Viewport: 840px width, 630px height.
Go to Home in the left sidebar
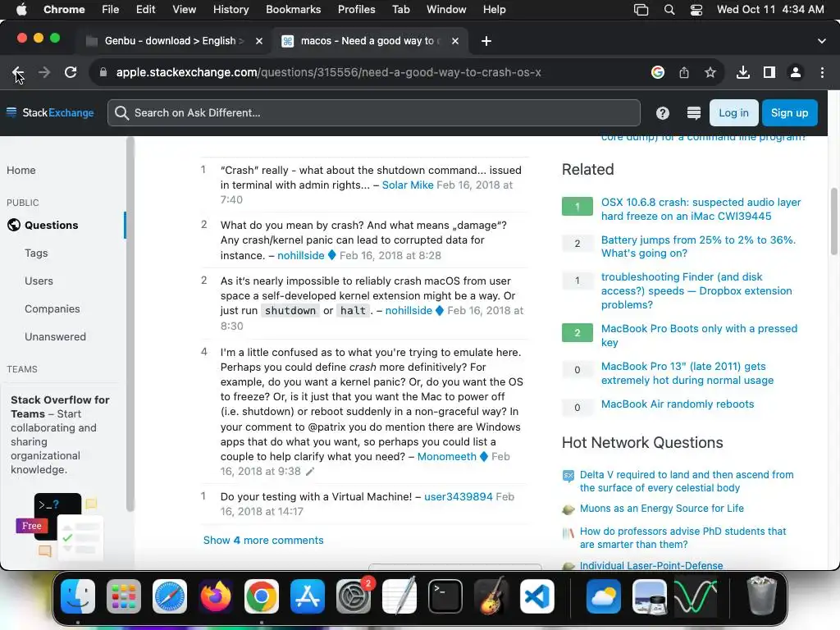tap(21, 170)
